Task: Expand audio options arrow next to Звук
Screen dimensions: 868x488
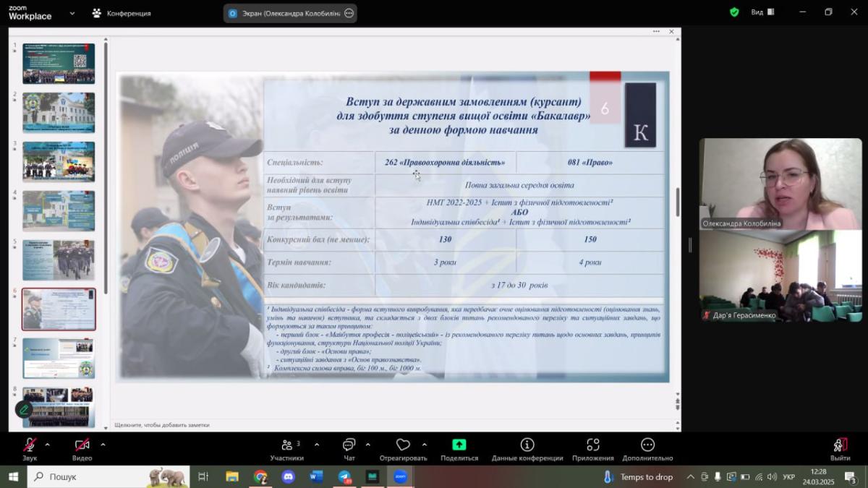Action: (48, 445)
